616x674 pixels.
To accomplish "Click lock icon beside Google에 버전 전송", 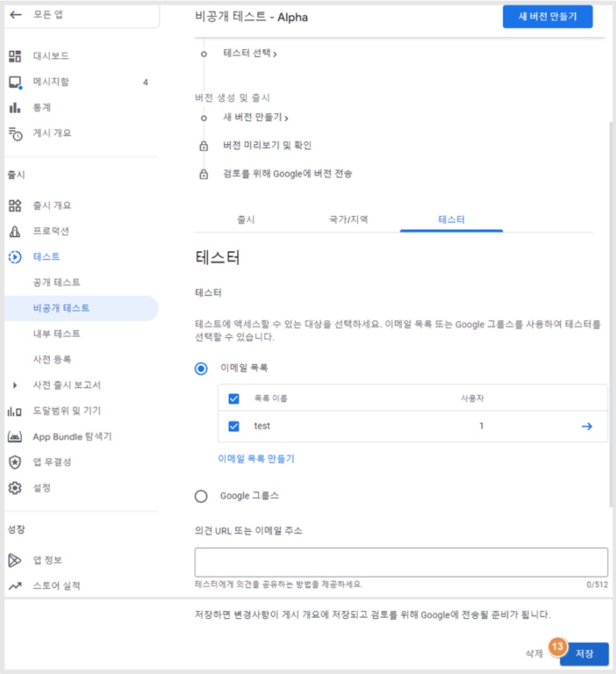I will (x=204, y=174).
